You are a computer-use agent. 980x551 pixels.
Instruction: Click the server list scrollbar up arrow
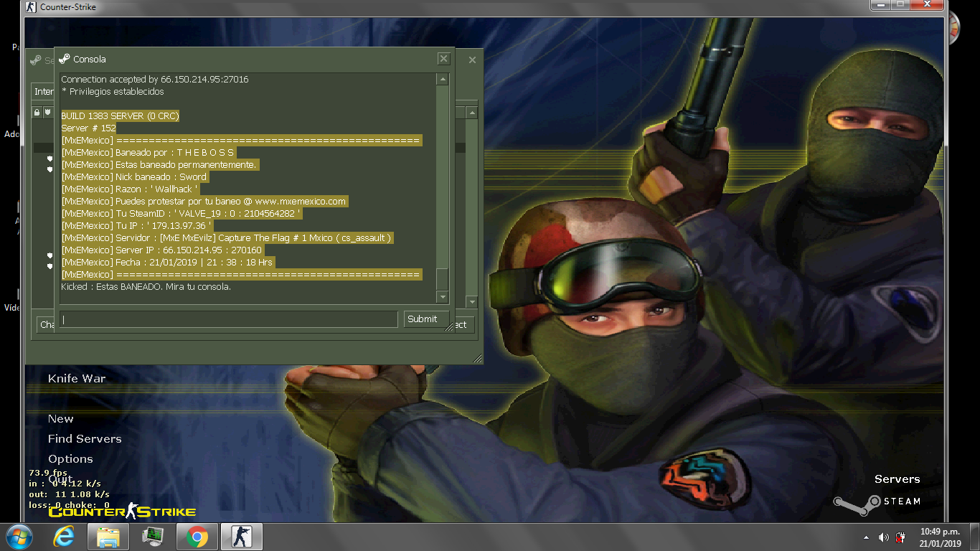coord(472,113)
